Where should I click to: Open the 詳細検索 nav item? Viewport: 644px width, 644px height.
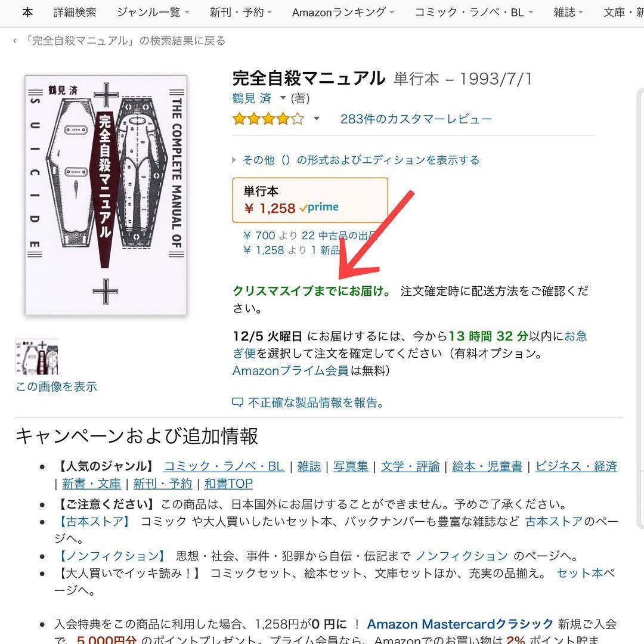point(75,13)
